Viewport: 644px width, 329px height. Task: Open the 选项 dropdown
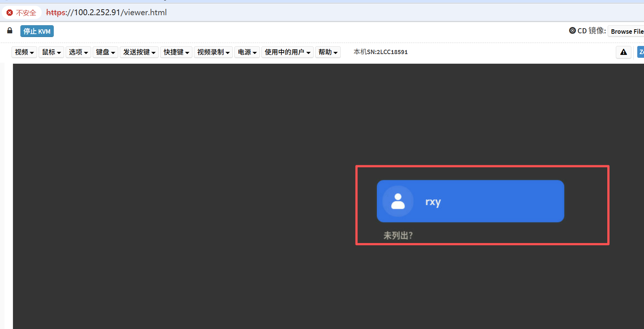(x=78, y=52)
